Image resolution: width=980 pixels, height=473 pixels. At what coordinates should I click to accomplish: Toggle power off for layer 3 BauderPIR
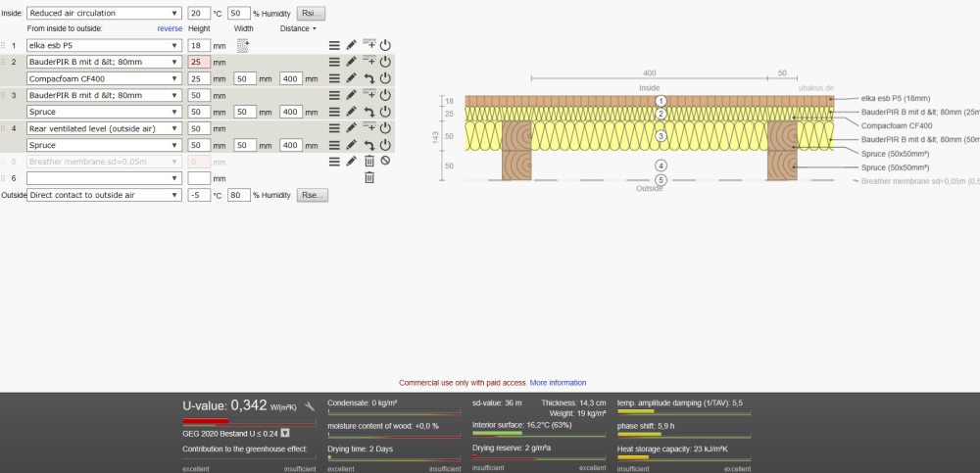coord(385,95)
